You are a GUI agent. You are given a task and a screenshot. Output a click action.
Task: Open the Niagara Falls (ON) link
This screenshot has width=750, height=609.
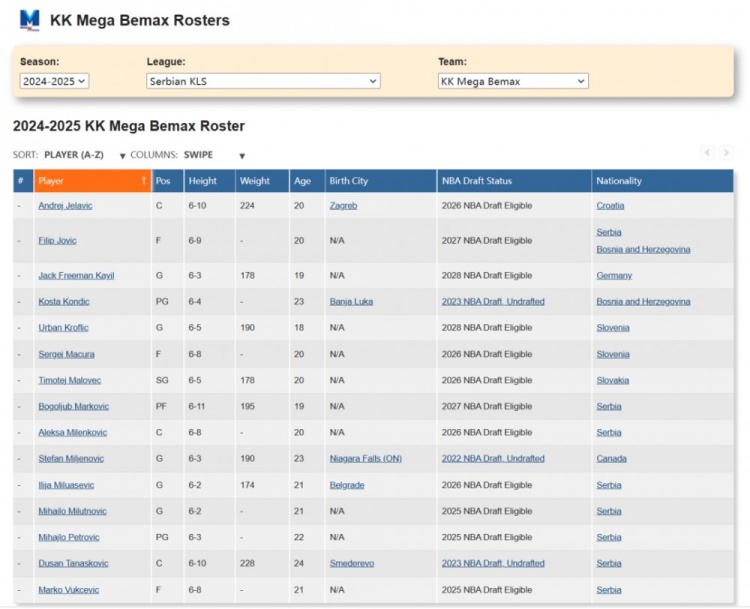coord(365,459)
